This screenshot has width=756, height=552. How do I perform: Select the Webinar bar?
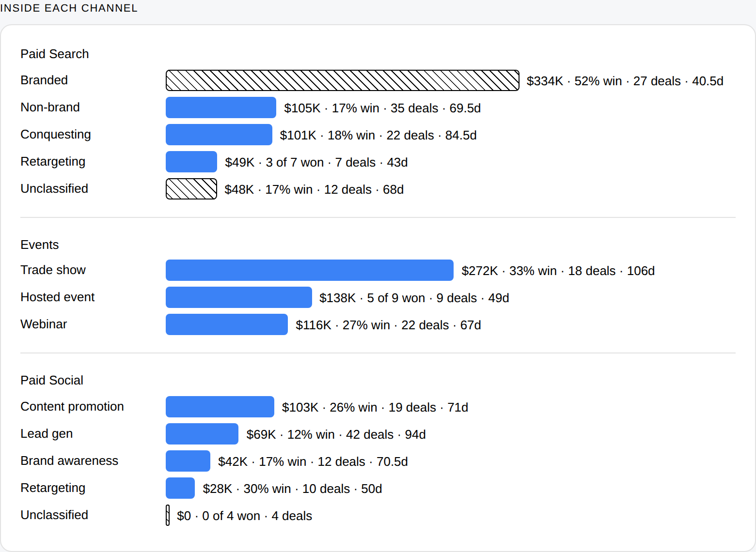click(227, 324)
